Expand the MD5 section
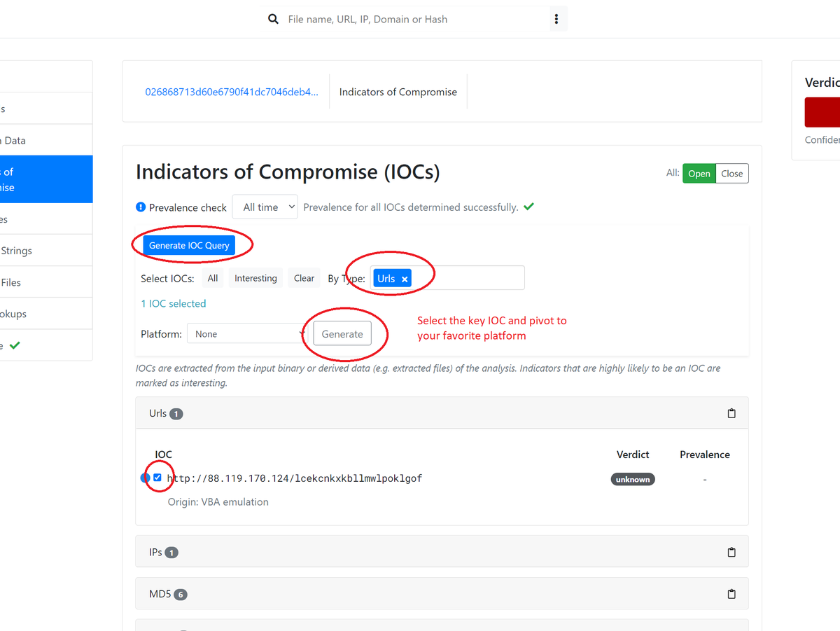Screen dimensions: 840x631 click(x=442, y=594)
